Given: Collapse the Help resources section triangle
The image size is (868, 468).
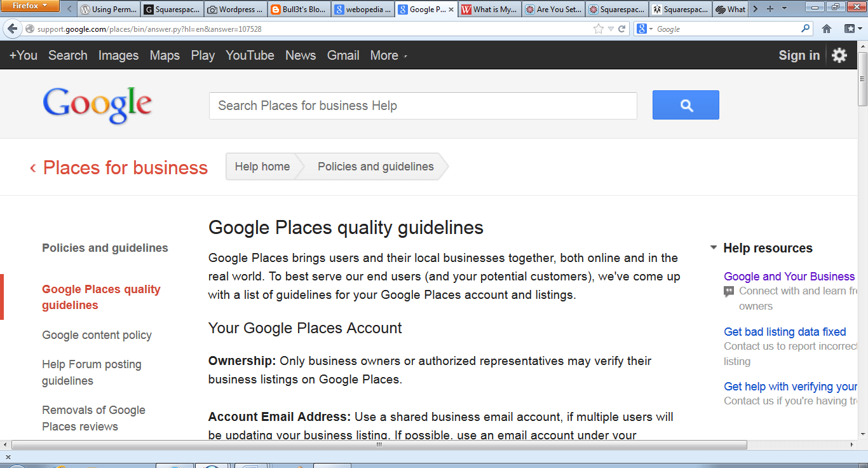Looking at the screenshot, I should [x=714, y=248].
